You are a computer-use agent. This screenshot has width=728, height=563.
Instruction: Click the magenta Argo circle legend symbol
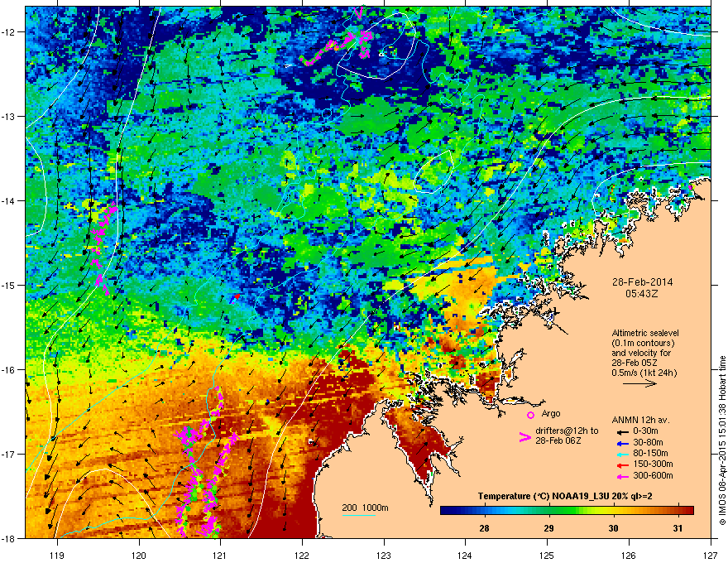[x=530, y=415]
